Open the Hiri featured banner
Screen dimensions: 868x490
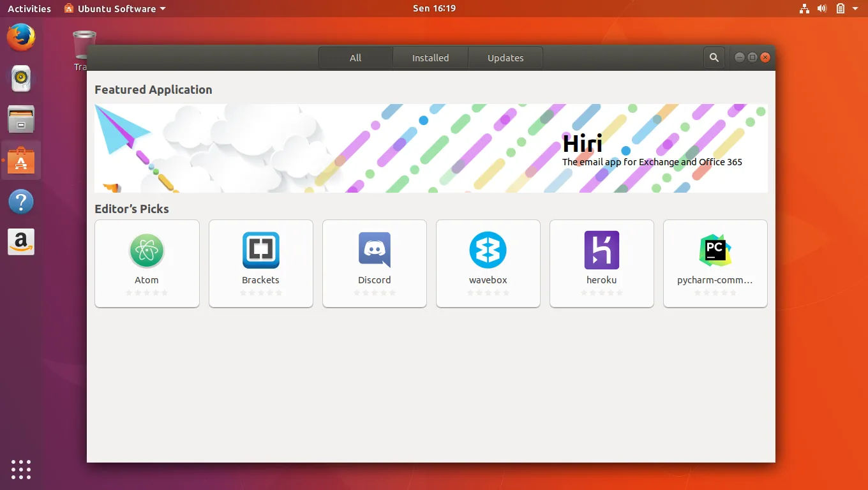(431, 148)
